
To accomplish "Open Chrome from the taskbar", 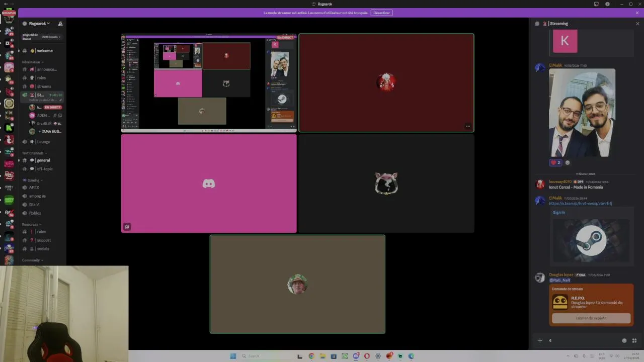I will pyautogui.click(x=311, y=356).
